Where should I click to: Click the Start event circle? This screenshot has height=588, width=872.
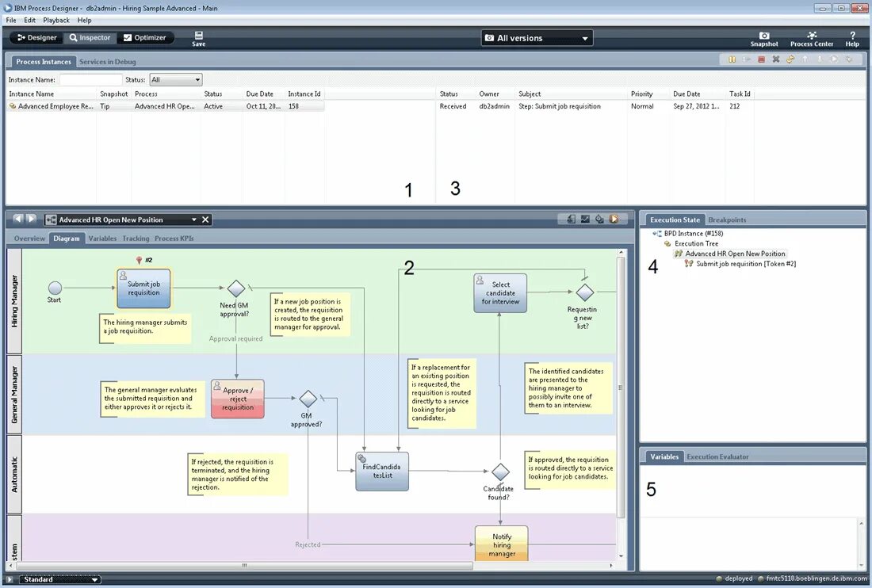click(x=55, y=288)
